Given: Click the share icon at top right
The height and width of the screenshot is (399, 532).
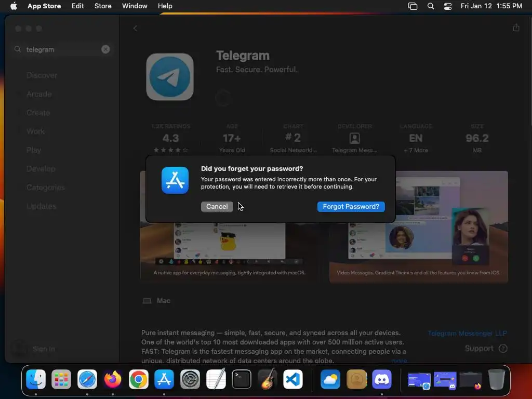Looking at the screenshot, I should [516, 28].
